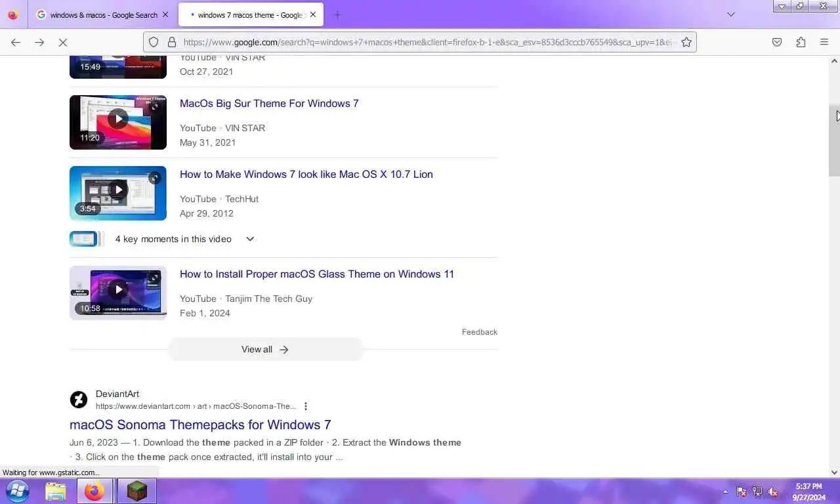Open a new tab with the plus button
Screen dimensions: 840x504
coord(337,14)
